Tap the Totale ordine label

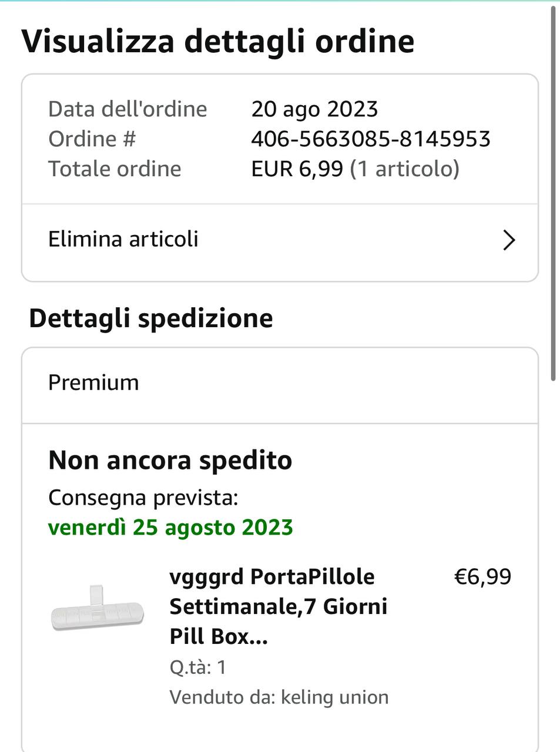[115, 169]
